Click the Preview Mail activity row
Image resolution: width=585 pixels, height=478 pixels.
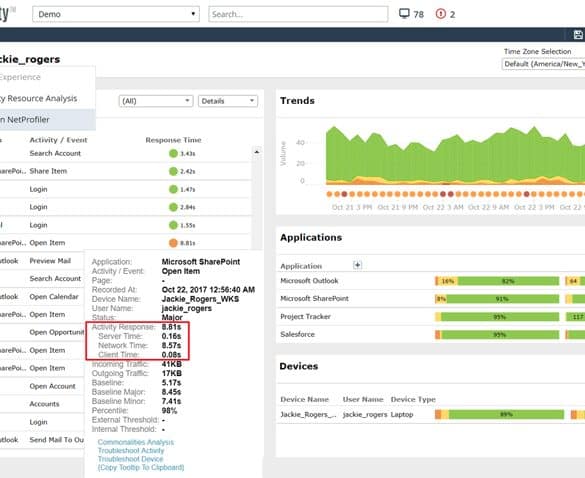click(x=42, y=261)
